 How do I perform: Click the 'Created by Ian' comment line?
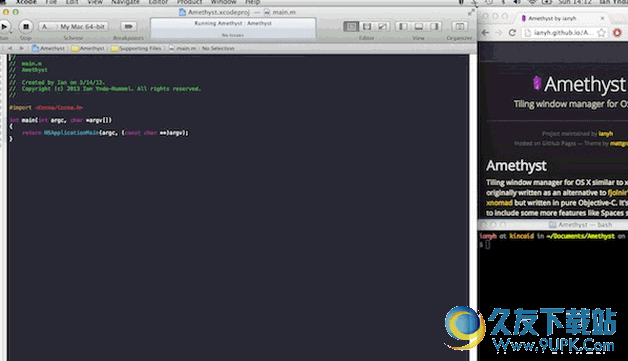coord(57,83)
